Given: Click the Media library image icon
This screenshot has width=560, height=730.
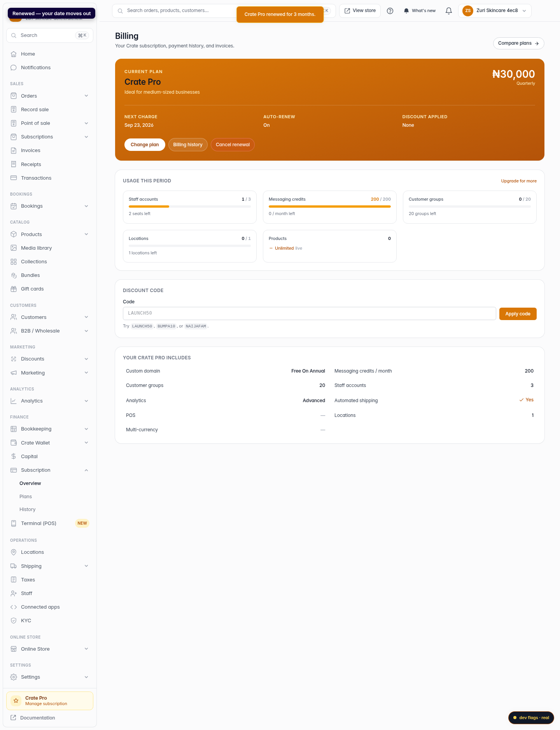Looking at the screenshot, I should click(14, 248).
